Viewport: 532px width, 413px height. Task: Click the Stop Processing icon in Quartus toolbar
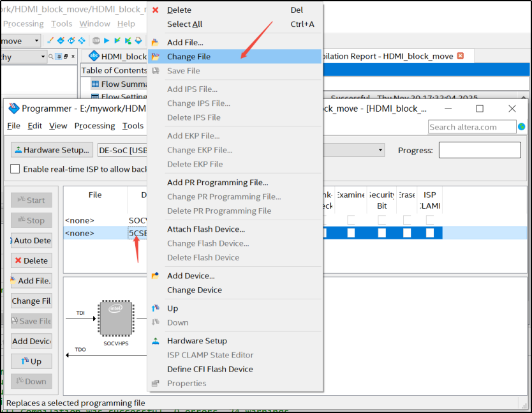(96, 41)
